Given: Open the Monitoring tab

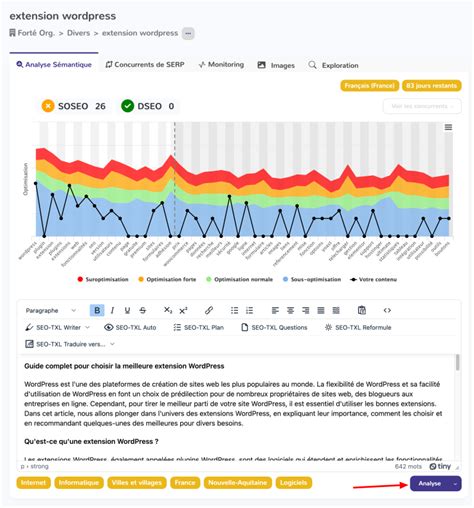Looking at the screenshot, I should pos(221,65).
